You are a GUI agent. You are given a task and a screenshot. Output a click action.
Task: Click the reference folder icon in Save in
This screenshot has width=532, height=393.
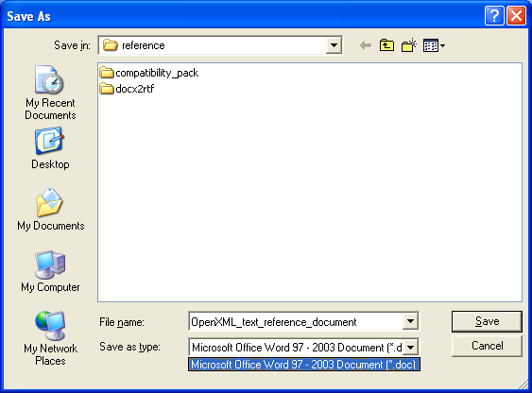tap(110, 45)
